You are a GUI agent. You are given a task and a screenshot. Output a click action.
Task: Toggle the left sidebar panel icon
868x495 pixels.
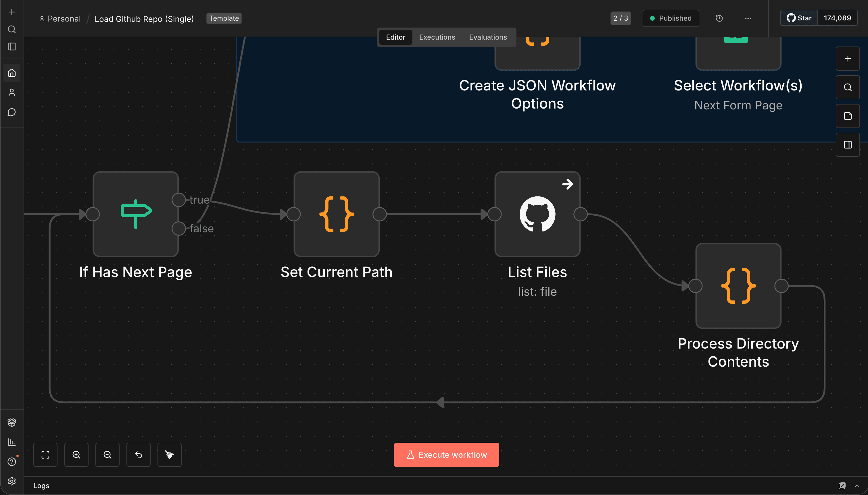pos(11,47)
